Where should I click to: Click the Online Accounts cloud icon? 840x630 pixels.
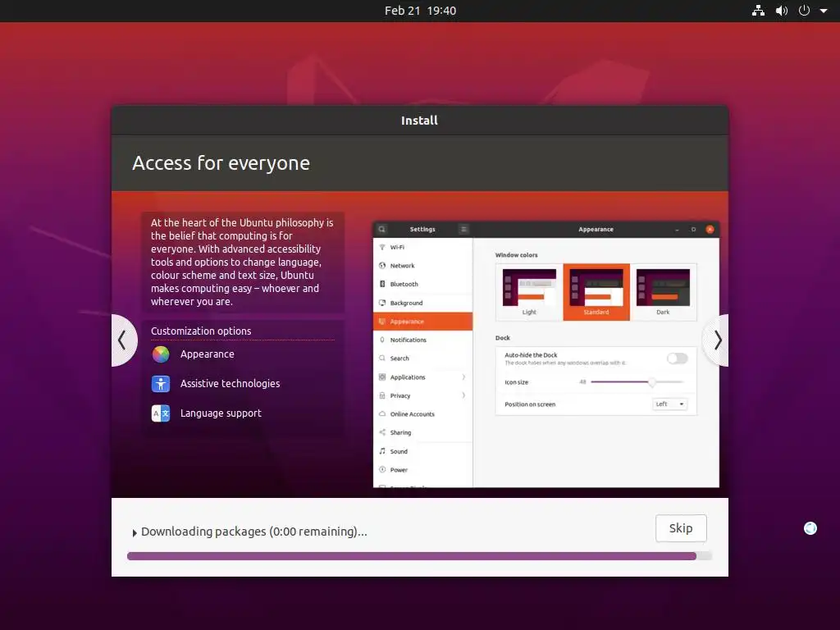coord(382,414)
